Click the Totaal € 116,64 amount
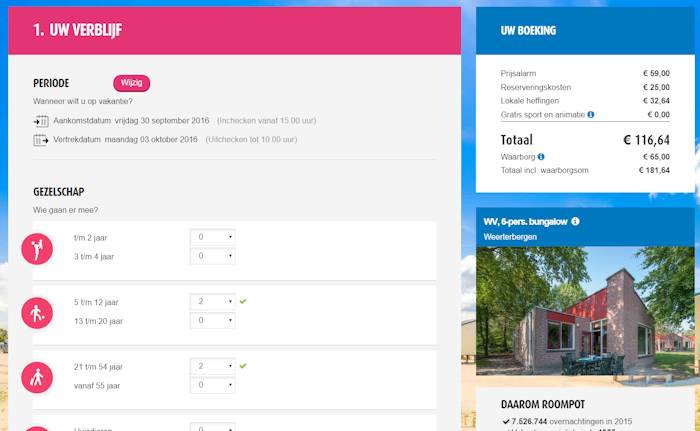The image size is (700, 431). tap(646, 140)
